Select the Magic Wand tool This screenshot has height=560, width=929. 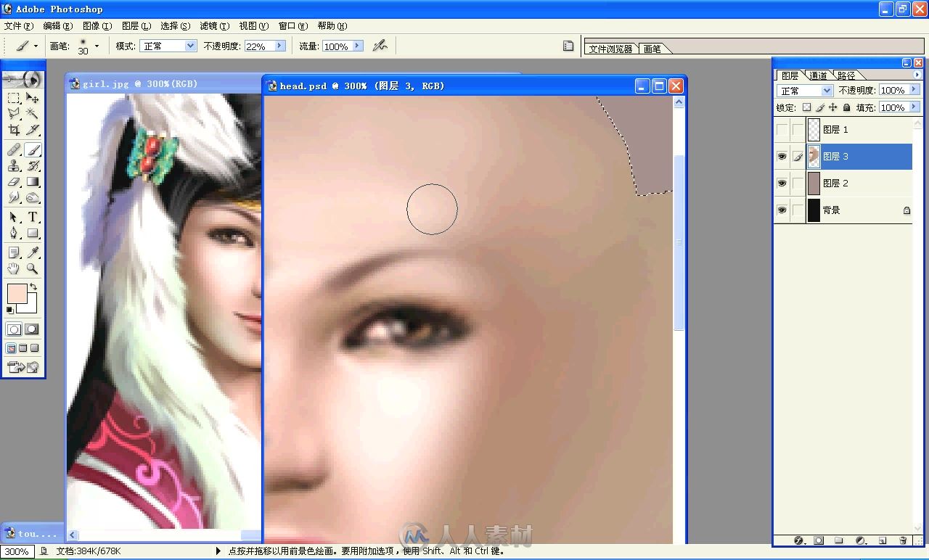(33, 114)
